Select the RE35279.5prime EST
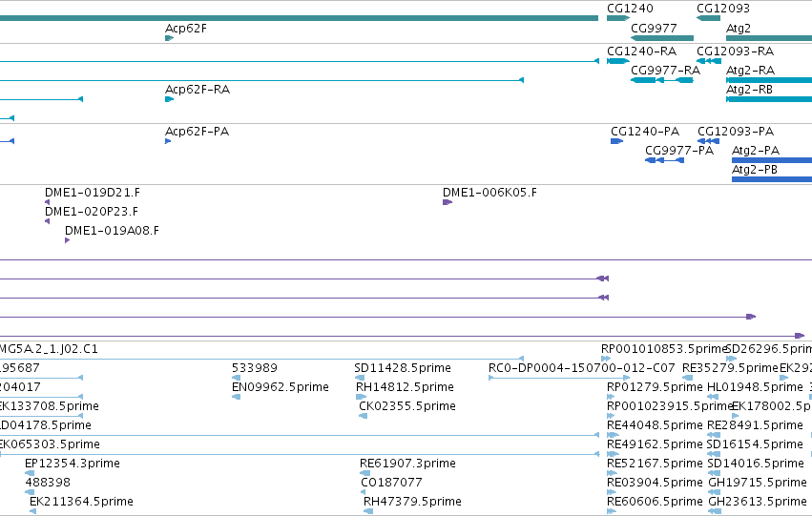Screen dimensions: 812x516 pos(687,378)
